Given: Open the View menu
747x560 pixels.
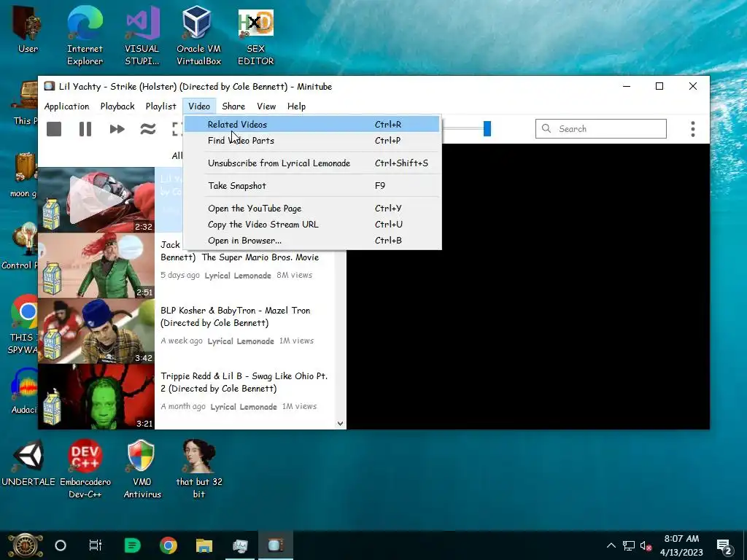Looking at the screenshot, I should click(266, 106).
